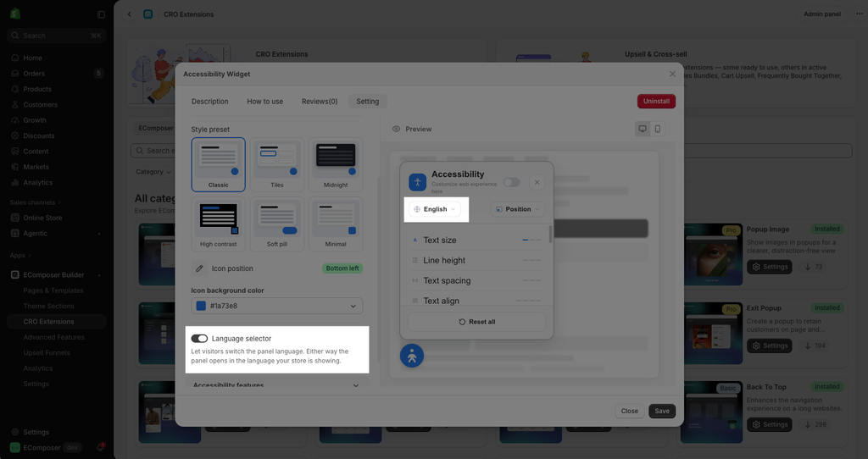This screenshot has width=868, height=459.
Task: Click the back arrow in header
Action: point(130,14)
